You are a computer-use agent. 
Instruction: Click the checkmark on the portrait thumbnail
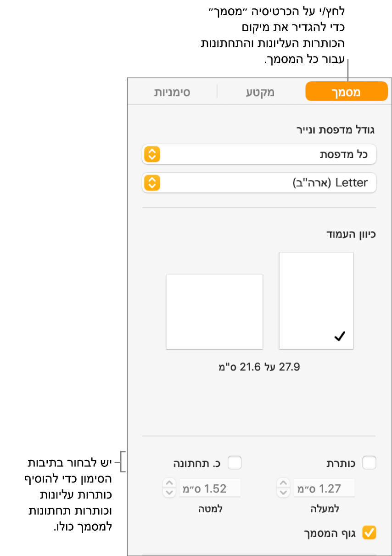340,337
